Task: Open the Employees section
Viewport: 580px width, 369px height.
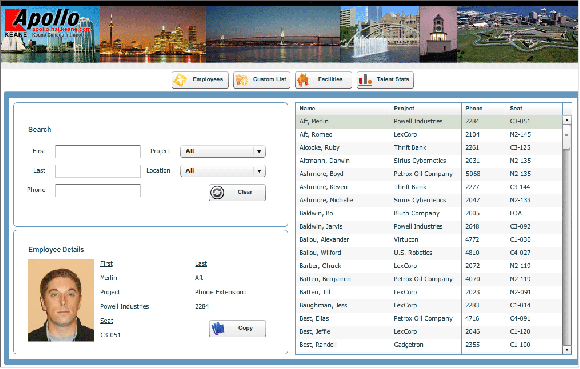Action: pos(200,80)
